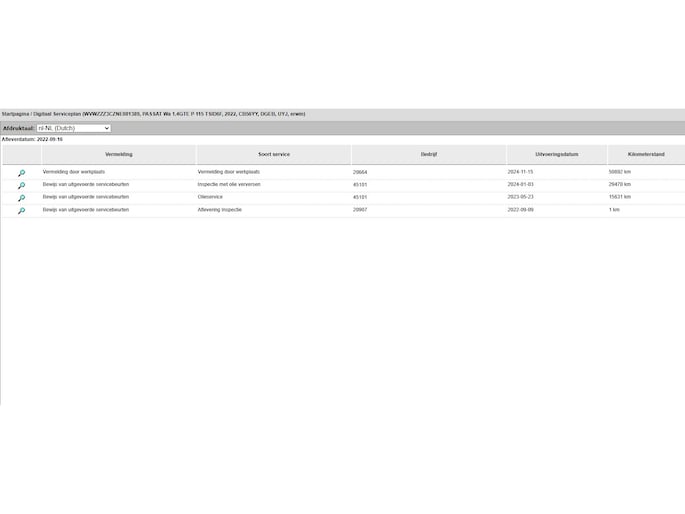Open details for the 2024-11-15 workshop entry
The image size is (685, 514).
click(x=21, y=173)
